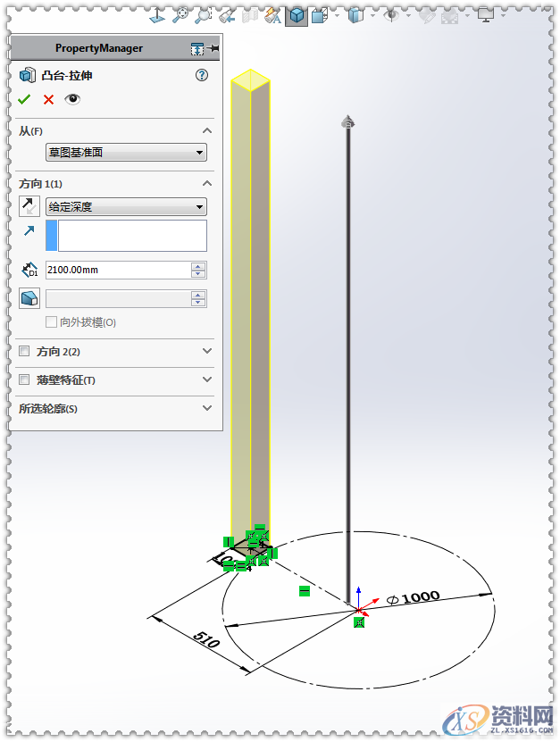The height and width of the screenshot is (742, 560).
Task: Open the 草图基准面 start condition dropdown
Action: [126, 153]
